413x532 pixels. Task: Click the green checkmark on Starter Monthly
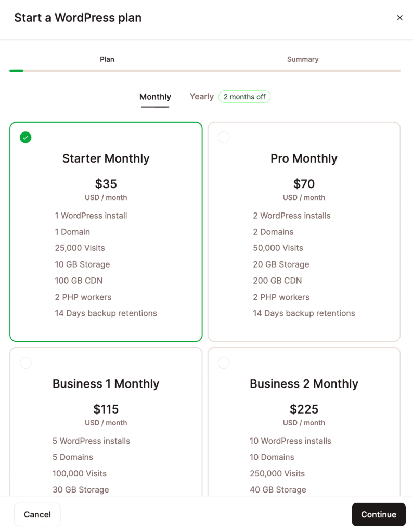pos(25,137)
